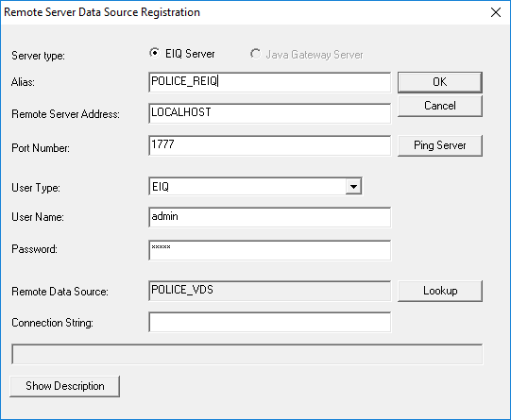Click the empty status bar area
Screen dimensions: 511x420
247,354
